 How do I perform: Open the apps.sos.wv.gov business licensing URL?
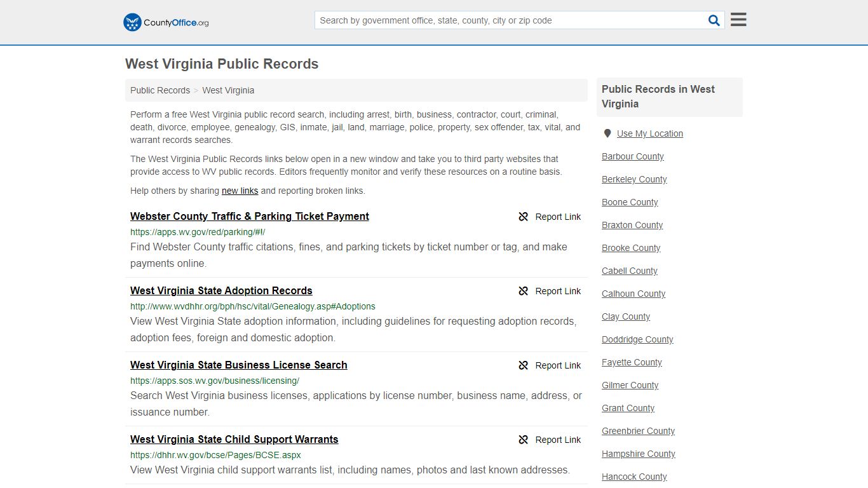point(215,381)
